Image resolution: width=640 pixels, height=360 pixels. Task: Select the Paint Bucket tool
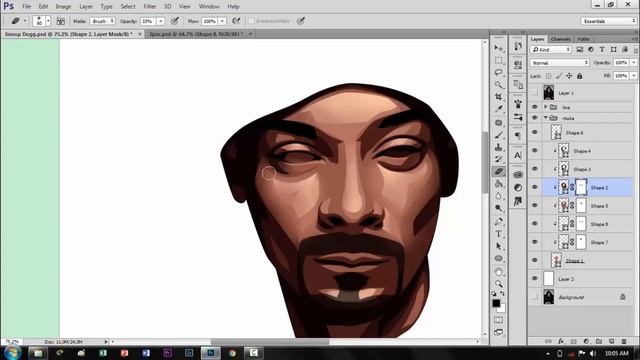498,184
